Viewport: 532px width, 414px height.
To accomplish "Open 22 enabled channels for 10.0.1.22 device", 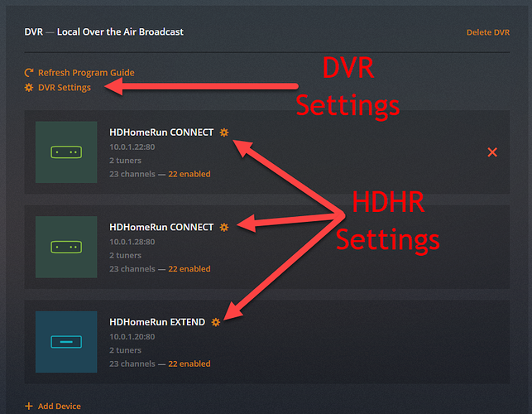I will click(x=189, y=174).
